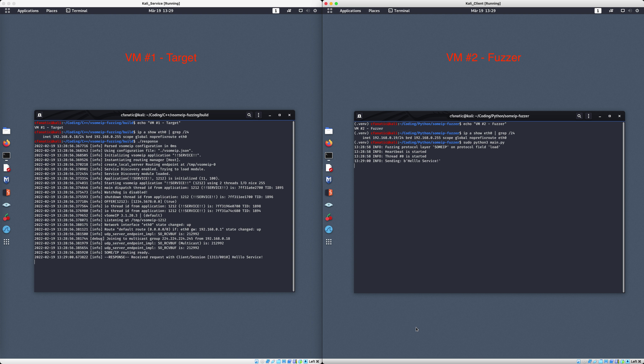Open hamburger menu of someip-fuzzer terminal
This screenshot has width=644, height=364.
pos(589,116)
